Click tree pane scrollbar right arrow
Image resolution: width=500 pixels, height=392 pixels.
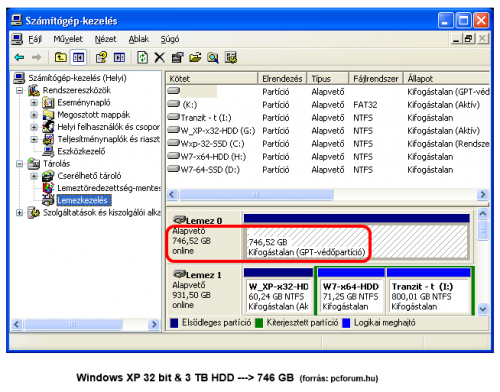pos(153,324)
